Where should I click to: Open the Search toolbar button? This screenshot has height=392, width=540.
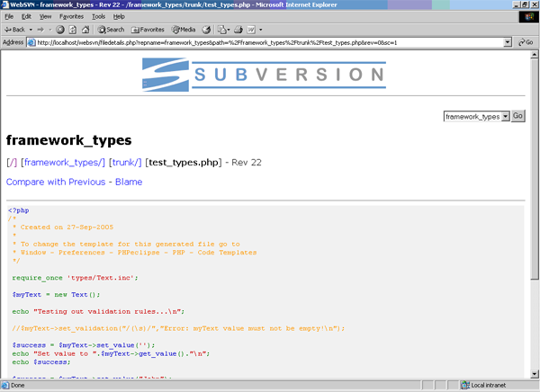coord(111,30)
